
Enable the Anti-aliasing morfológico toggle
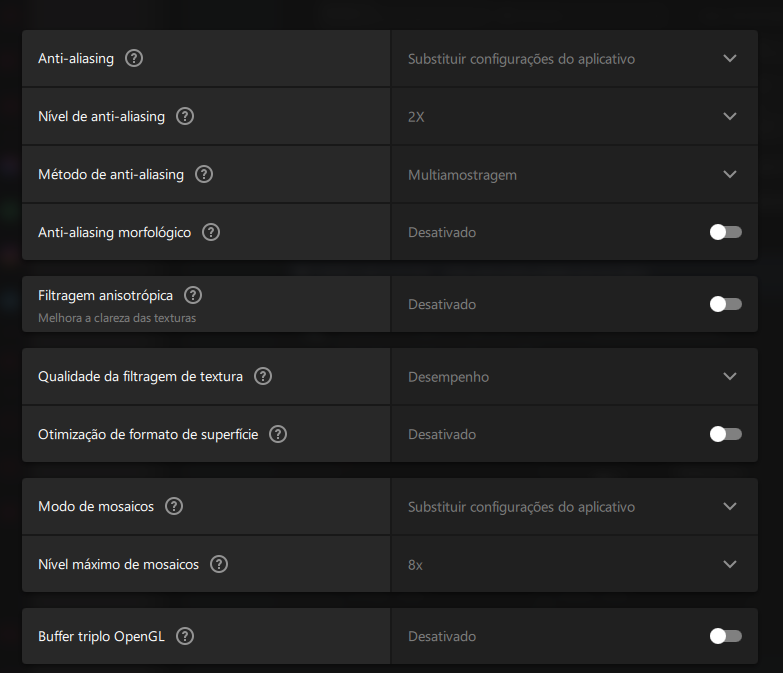tap(725, 232)
